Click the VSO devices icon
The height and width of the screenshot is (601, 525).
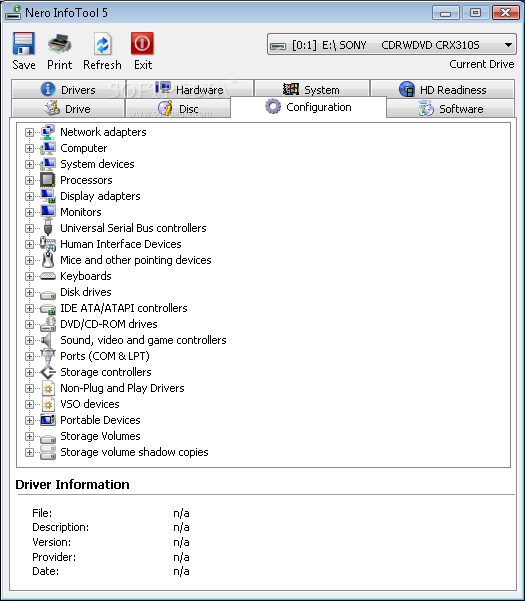click(x=48, y=404)
